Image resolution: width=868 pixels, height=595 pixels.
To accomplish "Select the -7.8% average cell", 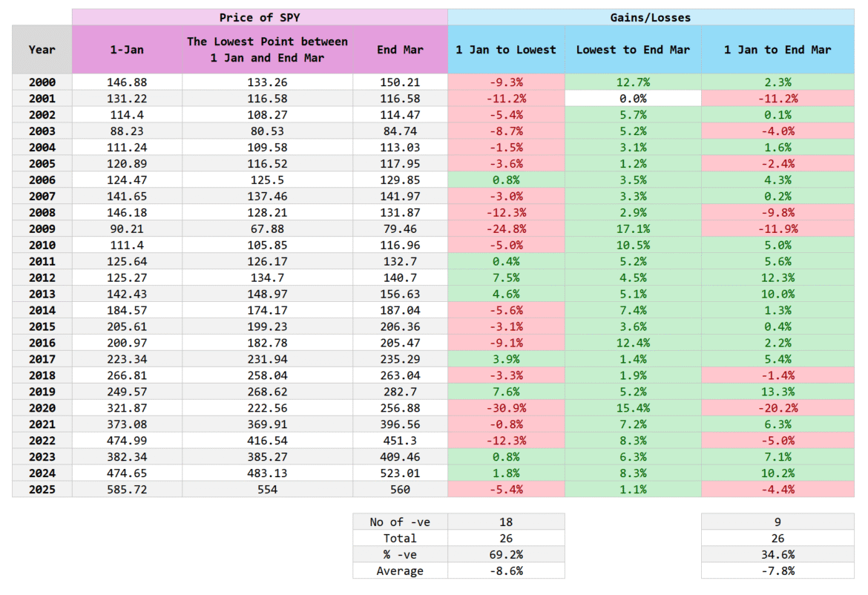I will (x=777, y=571).
